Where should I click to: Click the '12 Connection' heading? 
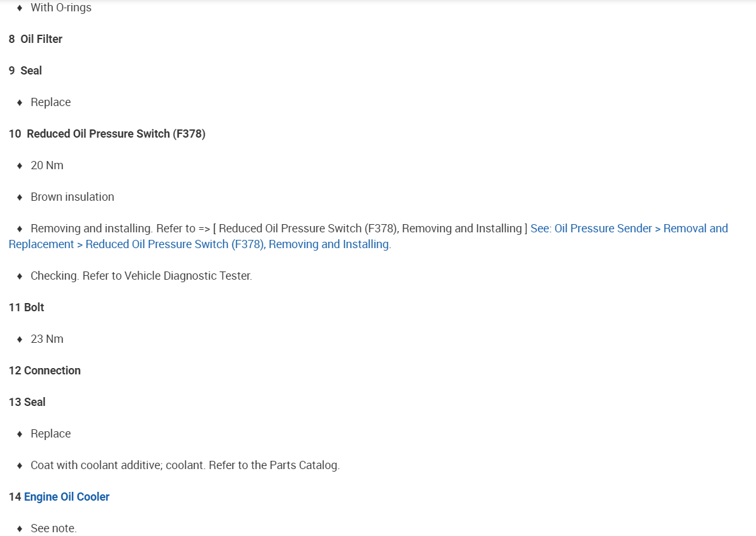pos(45,371)
